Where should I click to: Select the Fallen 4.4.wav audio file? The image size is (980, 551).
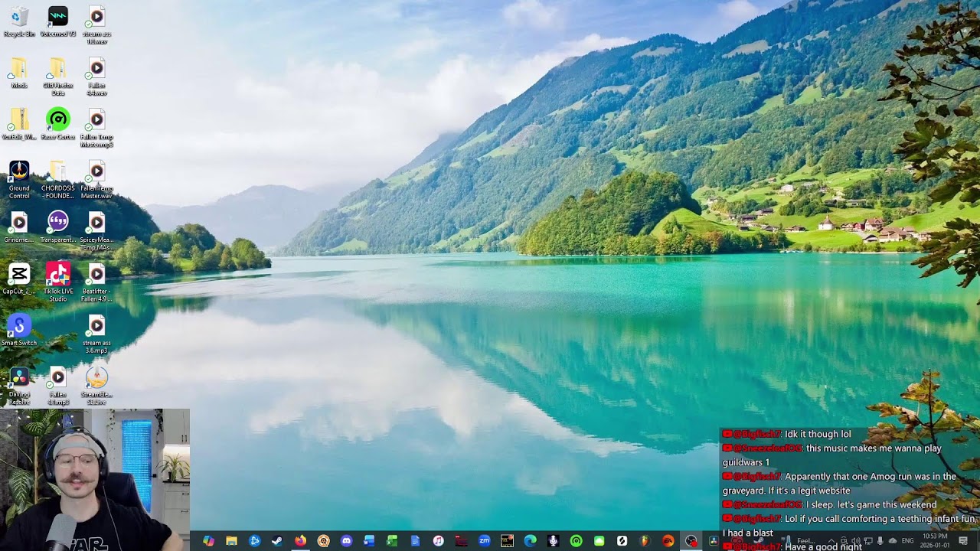pyautogui.click(x=96, y=77)
